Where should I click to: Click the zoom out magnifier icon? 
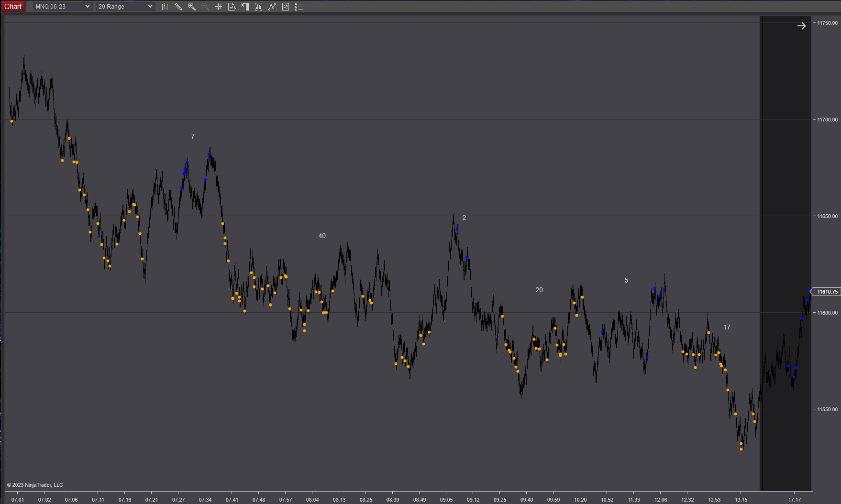[x=205, y=7]
